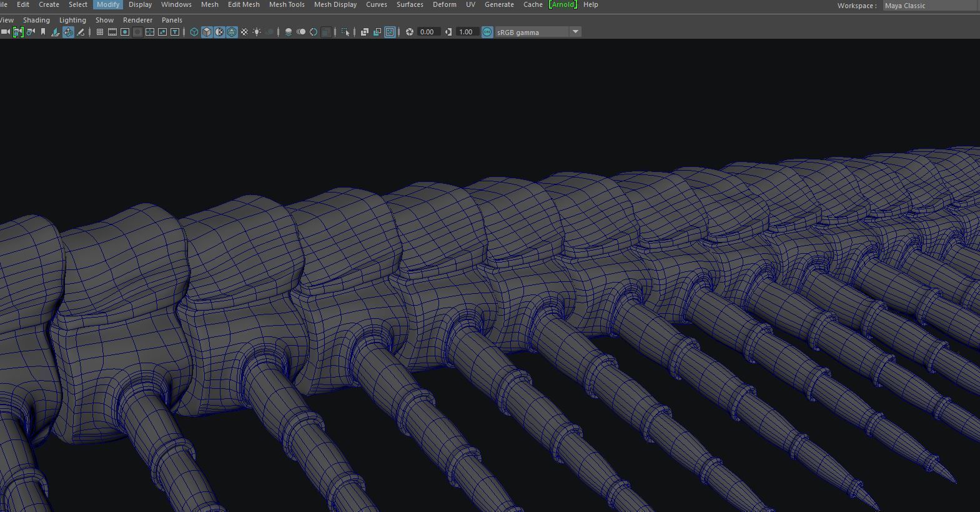Open the panel Lighting menu
The width and height of the screenshot is (980, 512).
[72, 20]
